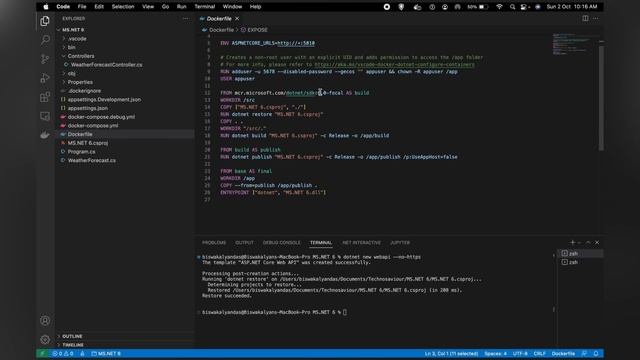Click the battery indicator in menu bar
Screen dimensions: 640x360
478,7
